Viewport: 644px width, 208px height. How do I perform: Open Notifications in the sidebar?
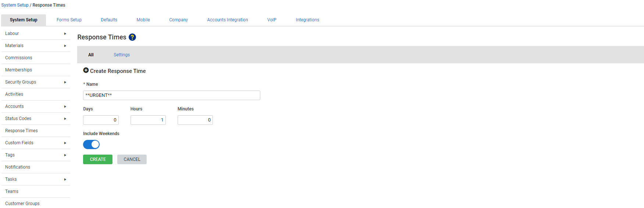[x=18, y=167]
